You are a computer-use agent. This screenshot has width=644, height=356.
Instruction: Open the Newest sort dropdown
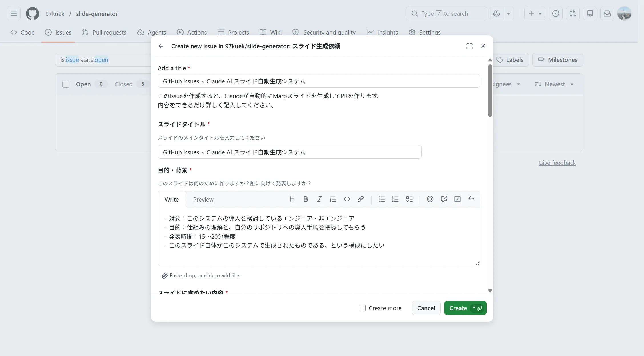click(554, 84)
